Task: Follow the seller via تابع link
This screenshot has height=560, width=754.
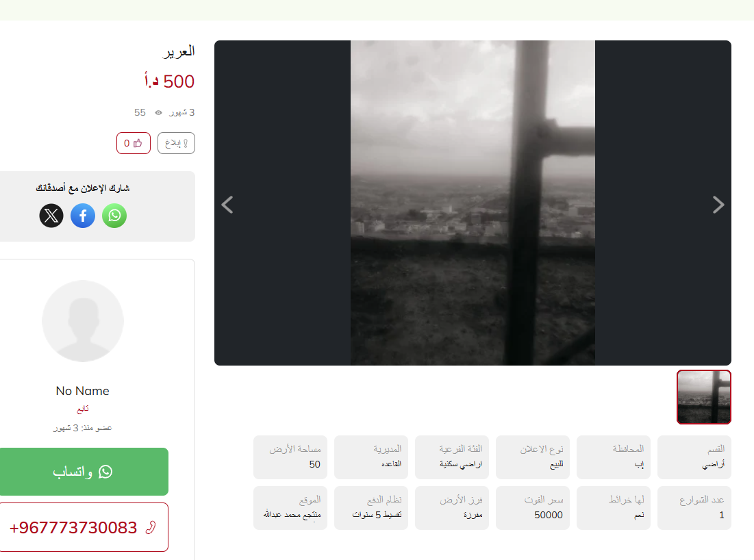Action: (x=83, y=409)
